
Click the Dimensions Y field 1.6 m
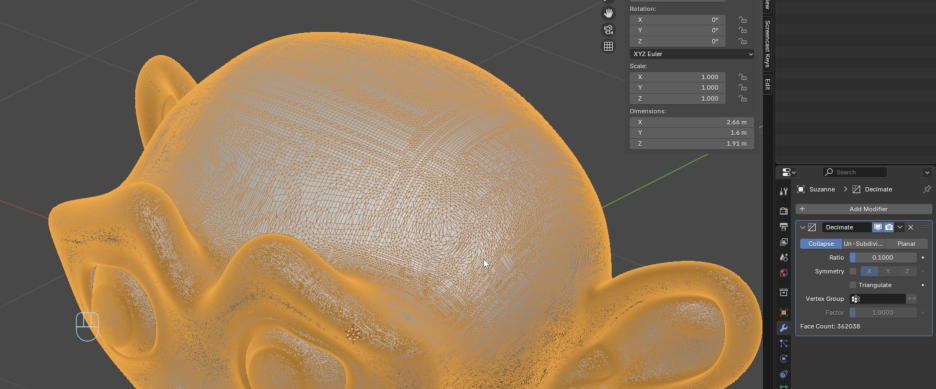[692, 132]
